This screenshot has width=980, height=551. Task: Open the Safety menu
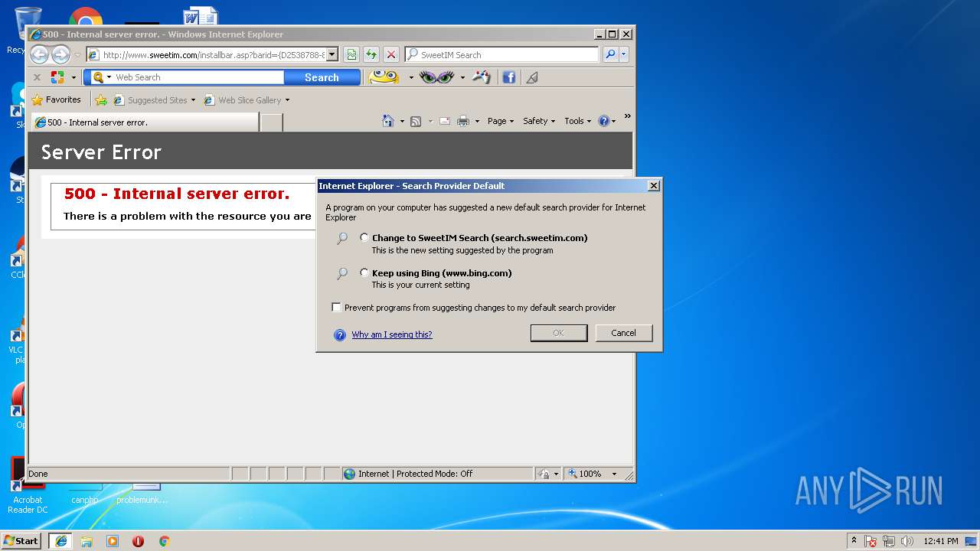(x=539, y=121)
